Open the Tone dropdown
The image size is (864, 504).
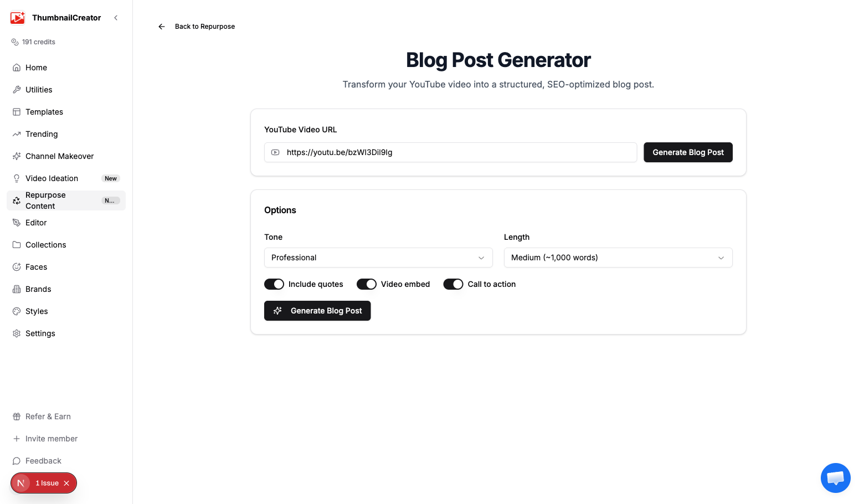click(x=378, y=258)
